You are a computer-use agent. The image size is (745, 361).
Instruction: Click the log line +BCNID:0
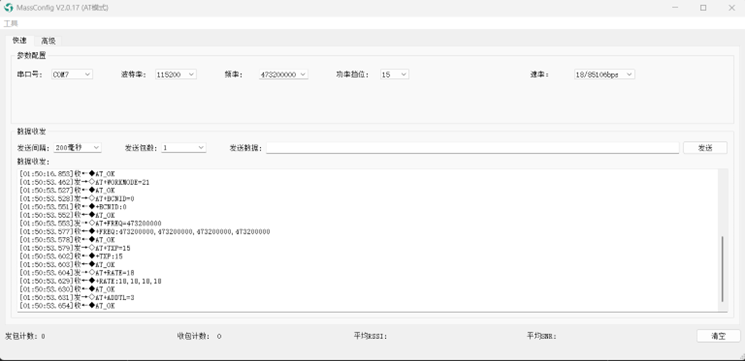click(73, 207)
